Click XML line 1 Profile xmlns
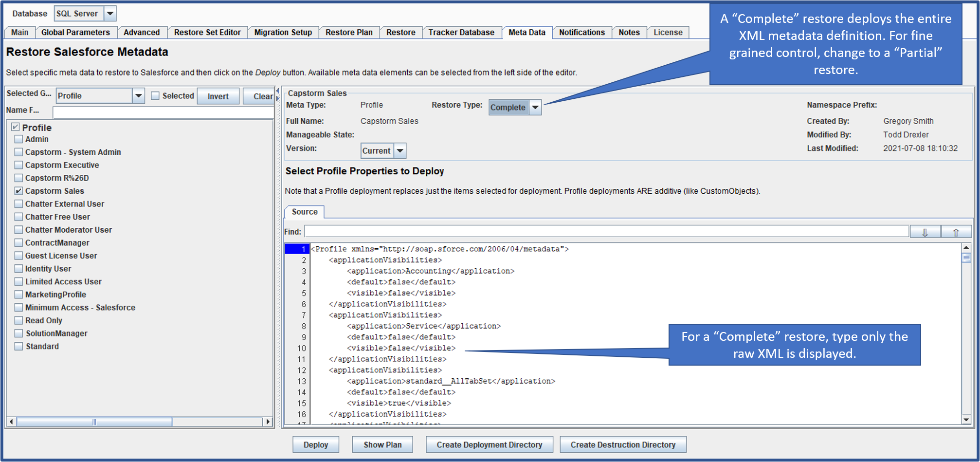 pos(440,249)
